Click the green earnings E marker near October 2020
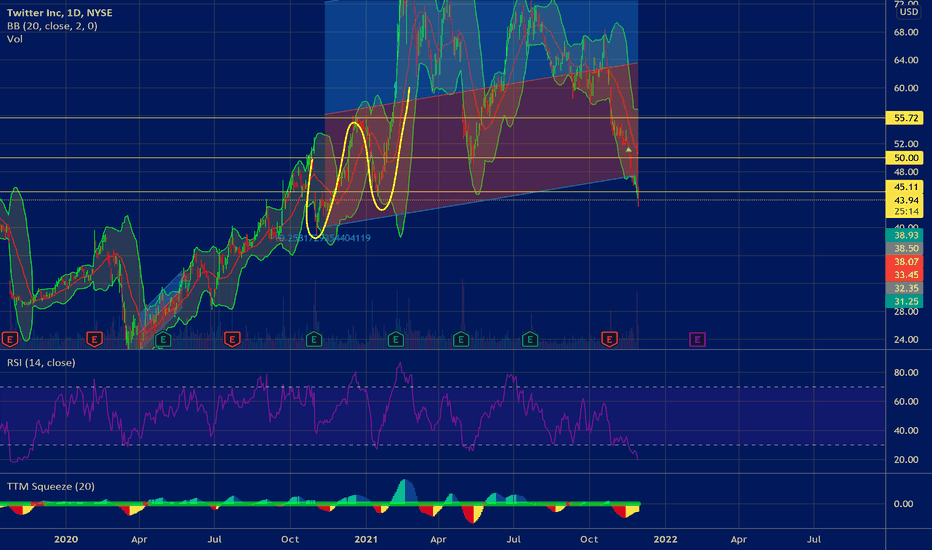 314,340
